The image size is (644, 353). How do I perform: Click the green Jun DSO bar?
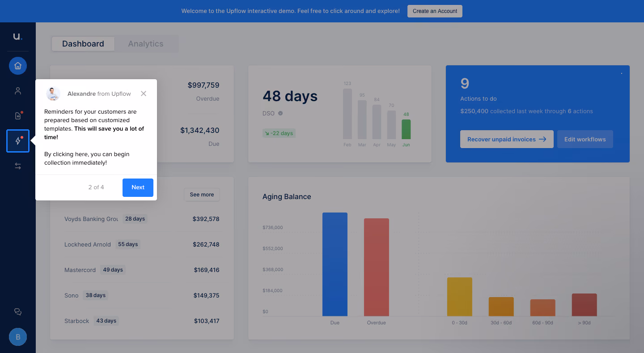coord(406,129)
